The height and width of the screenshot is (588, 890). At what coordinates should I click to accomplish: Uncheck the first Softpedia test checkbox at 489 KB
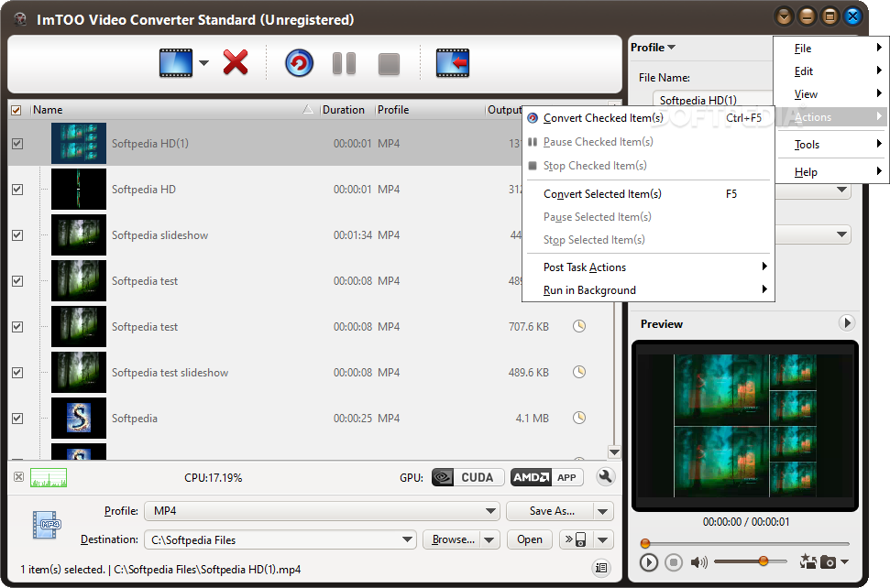(17, 281)
